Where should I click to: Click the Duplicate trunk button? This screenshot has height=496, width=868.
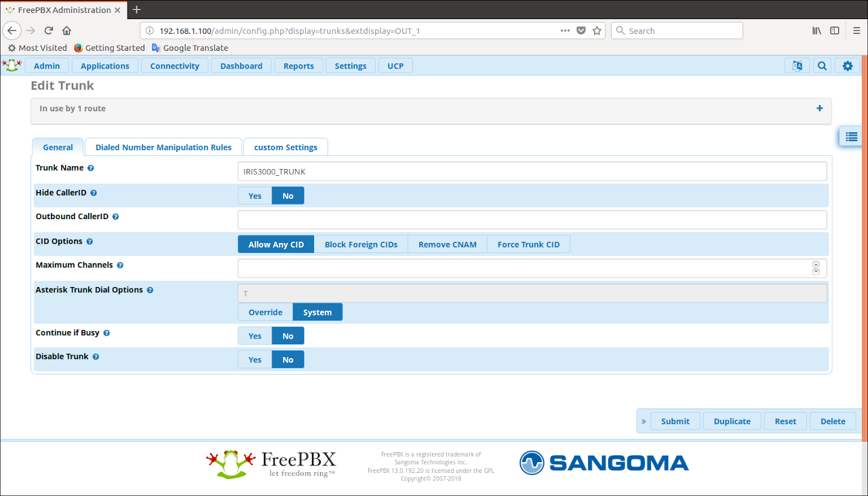click(x=732, y=421)
